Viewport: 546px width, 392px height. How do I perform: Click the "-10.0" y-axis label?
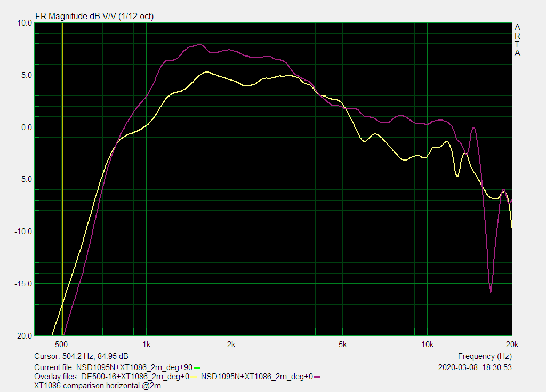point(23,231)
